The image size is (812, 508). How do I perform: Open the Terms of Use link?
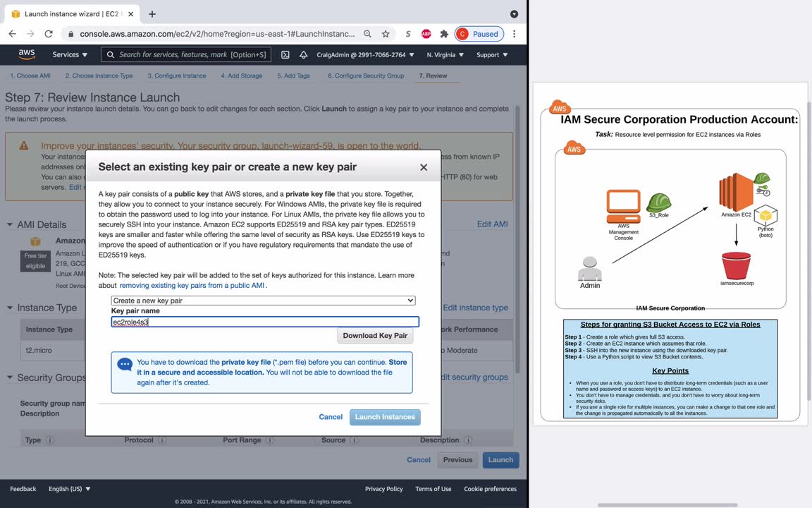point(433,489)
